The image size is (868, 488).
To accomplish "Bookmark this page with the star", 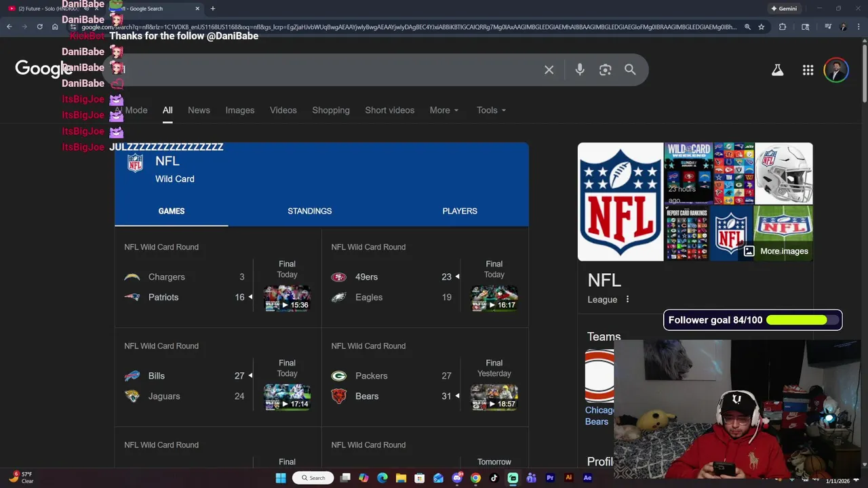I will 762,27.
